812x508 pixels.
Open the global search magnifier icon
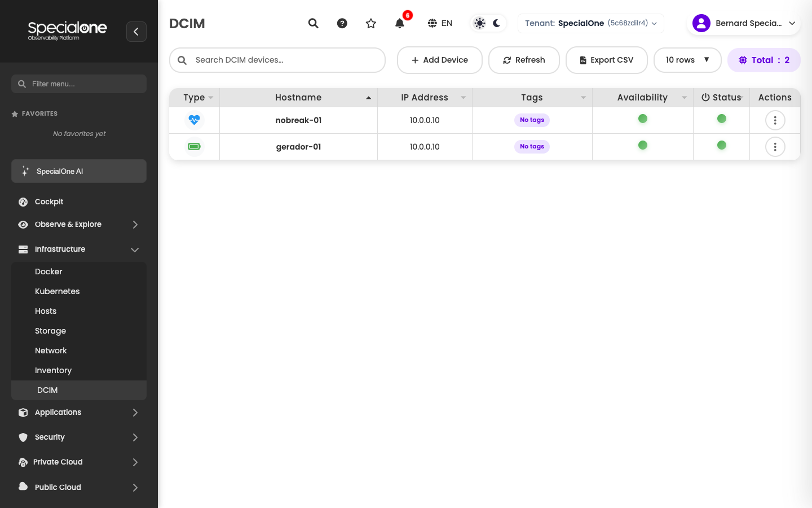tap(314, 23)
